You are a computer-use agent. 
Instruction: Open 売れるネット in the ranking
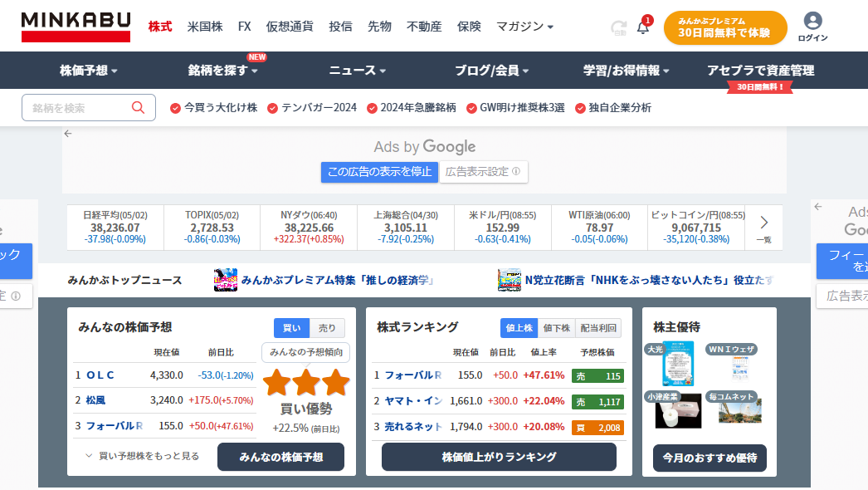[x=413, y=427]
